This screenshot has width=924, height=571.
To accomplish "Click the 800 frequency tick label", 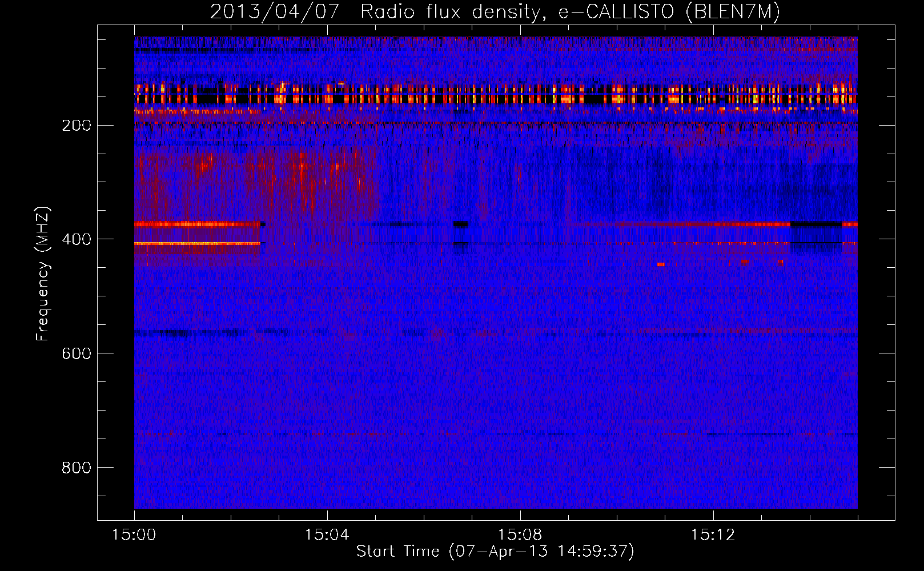I will tap(76, 468).
